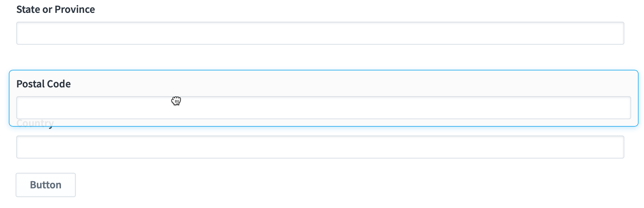Screen dimensions: 644x208
Task: Click the partially hidden 'Country' label
Action: click(35, 123)
